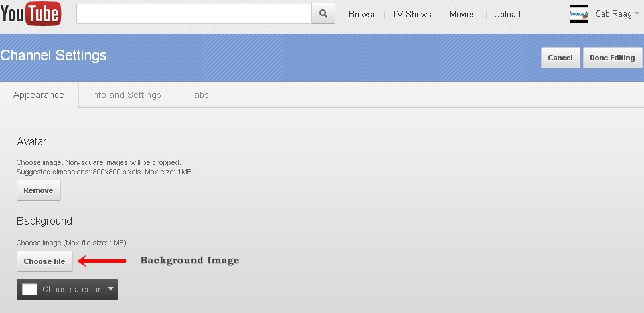Click the 5abiRaag username text
The height and width of the screenshot is (313, 644).
pos(613,13)
